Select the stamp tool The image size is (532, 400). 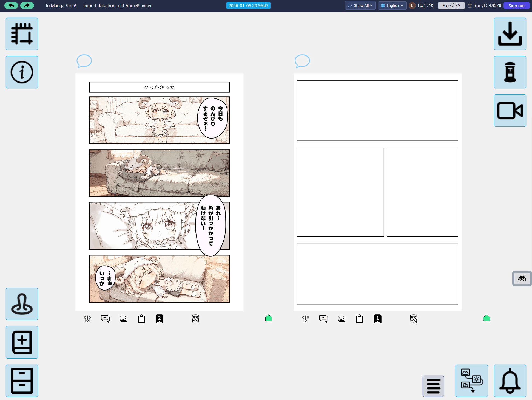click(22, 304)
